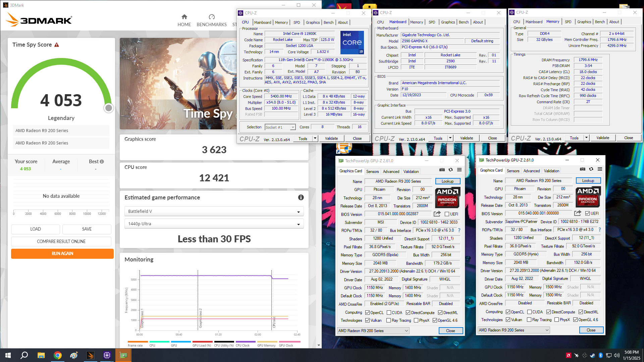Expand Tools dropdown arrow in CPU-Z CPU window

click(x=315, y=138)
